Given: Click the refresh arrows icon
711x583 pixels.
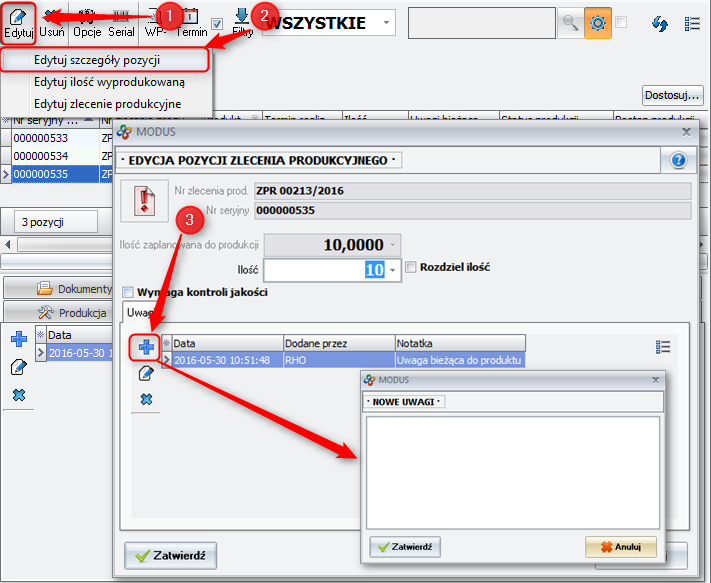Looking at the screenshot, I should [660, 24].
